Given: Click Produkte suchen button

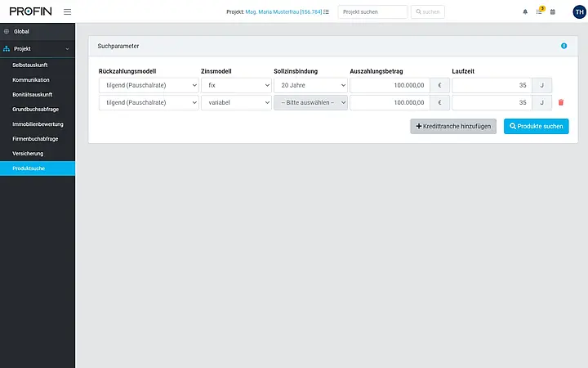Looking at the screenshot, I should [536, 126].
